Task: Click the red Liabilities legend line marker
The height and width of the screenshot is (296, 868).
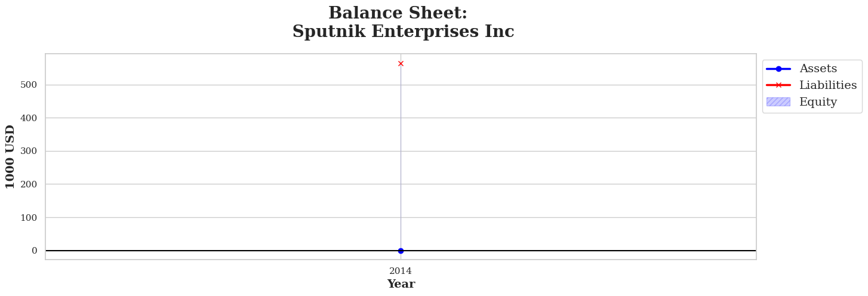Action: point(778,85)
